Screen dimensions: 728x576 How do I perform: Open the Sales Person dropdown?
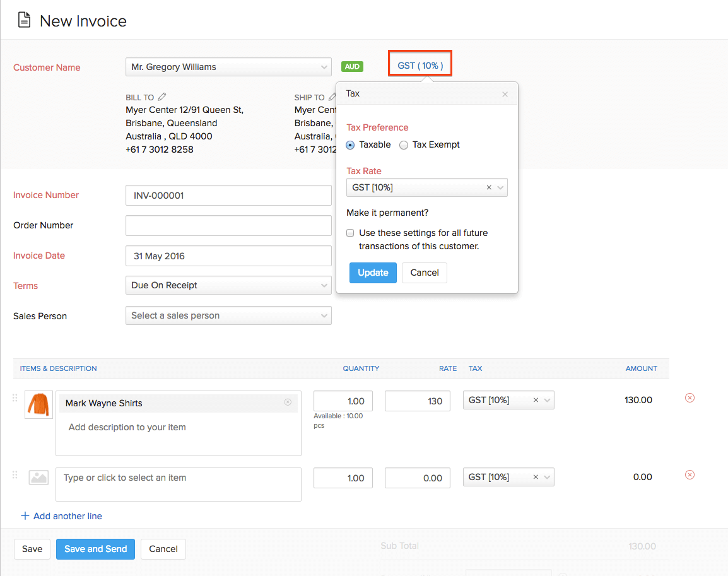pyautogui.click(x=228, y=315)
